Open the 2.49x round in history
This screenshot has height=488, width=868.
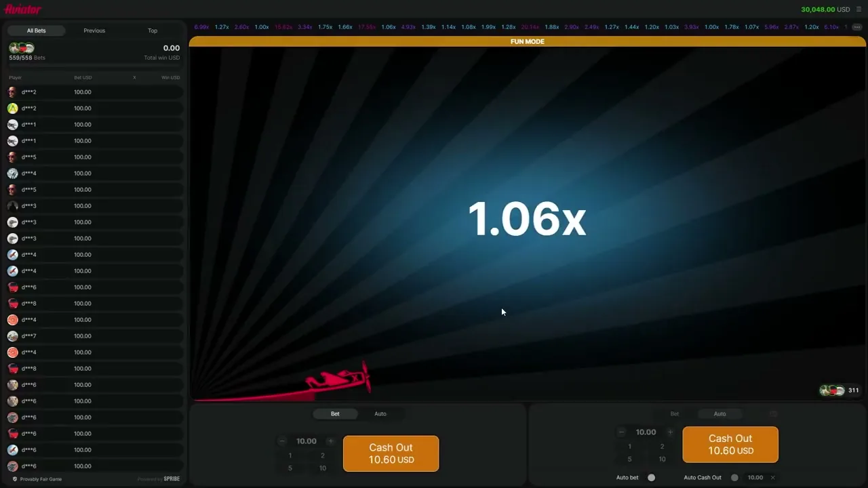[x=592, y=27]
